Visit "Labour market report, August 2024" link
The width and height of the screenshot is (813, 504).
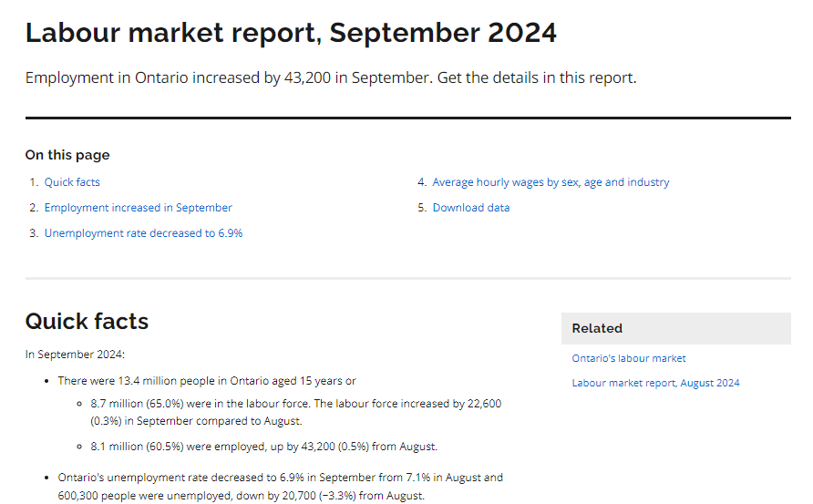(655, 383)
